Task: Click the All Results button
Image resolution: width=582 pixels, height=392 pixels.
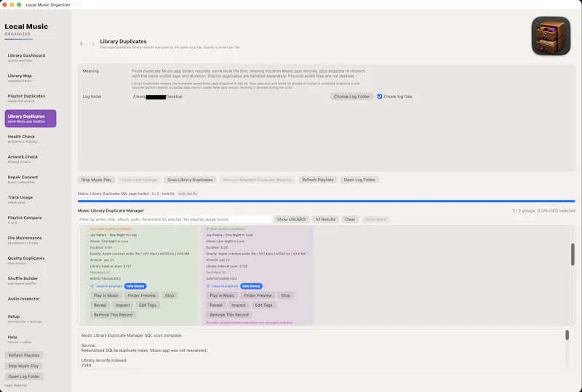Action: click(325, 220)
